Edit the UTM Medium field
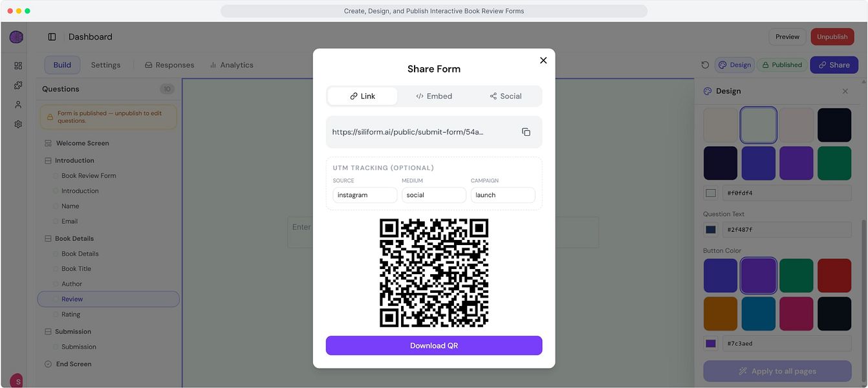This screenshot has width=868, height=388. point(434,195)
